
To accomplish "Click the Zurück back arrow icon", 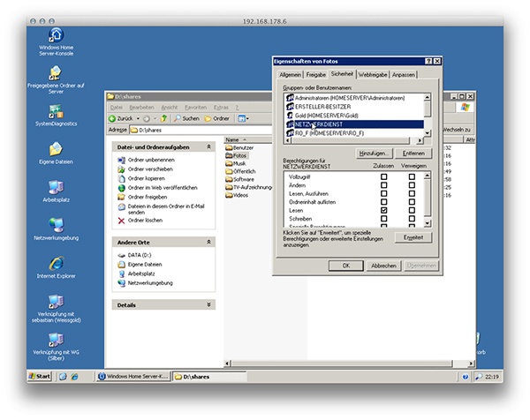I will (x=113, y=118).
